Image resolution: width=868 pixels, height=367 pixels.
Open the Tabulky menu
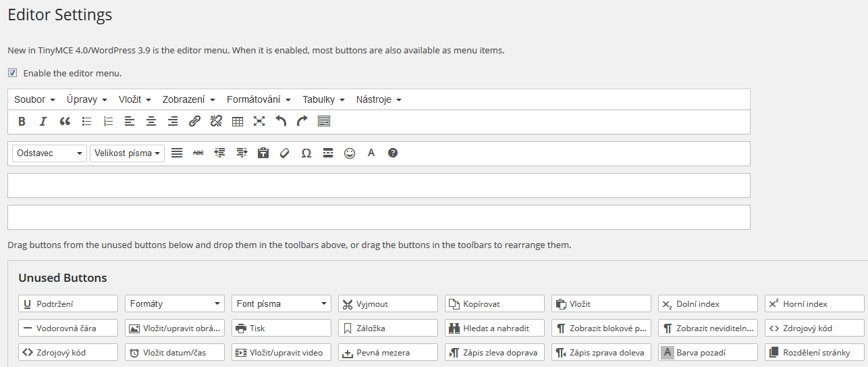click(324, 99)
